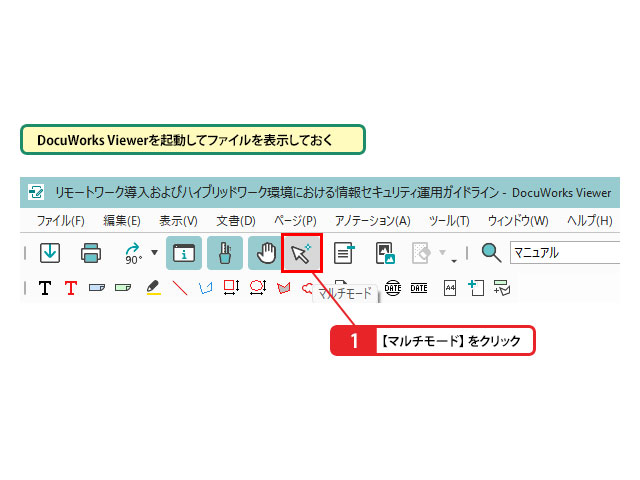Image resolution: width=640 pixels, height=480 pixels.
Task: Select the black text annotation tool
Action: tap(45, 288)
